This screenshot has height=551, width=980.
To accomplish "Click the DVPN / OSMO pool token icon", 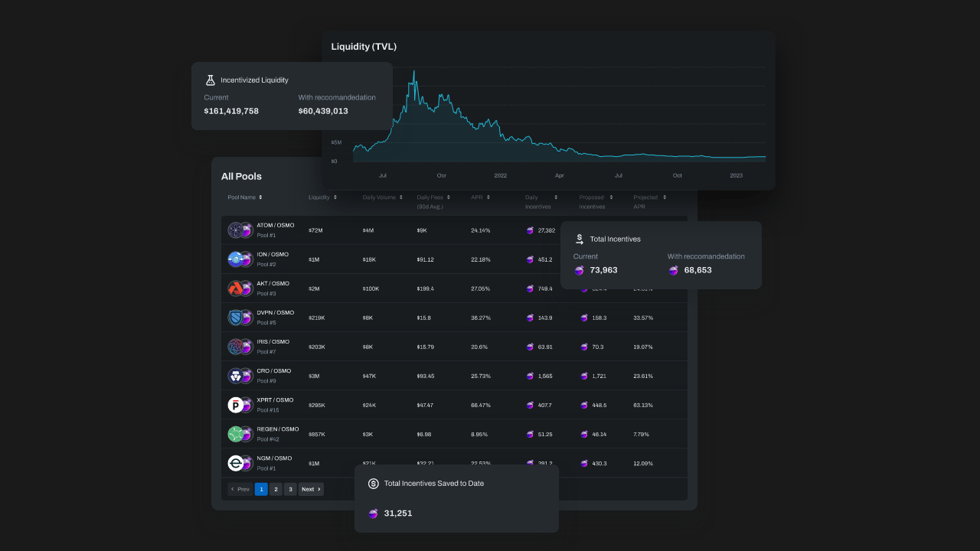I will point(240,318).
